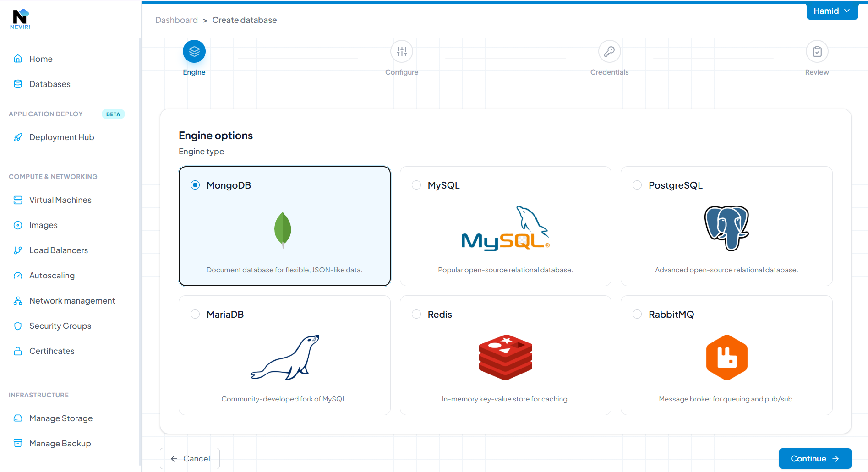
Task: Click the Cancel button
Action: [190, 458]
